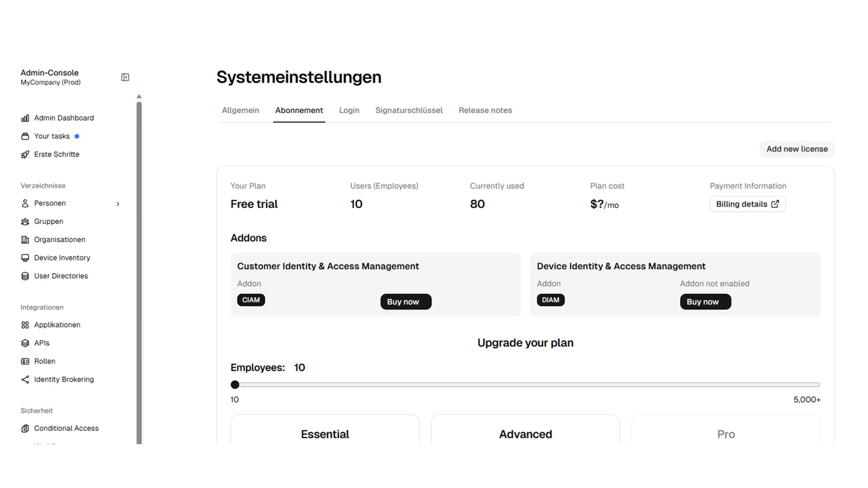Click the User Directories database icon

click(x=25, y=276)
